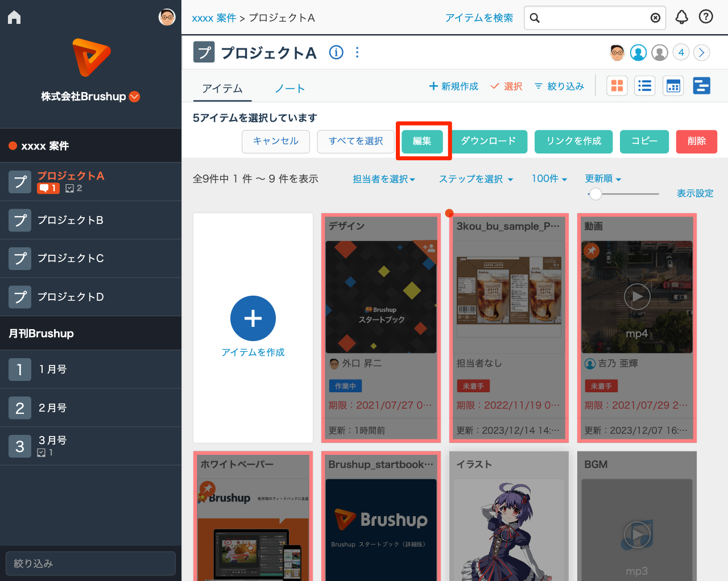The height and width of the screenshot is (581, 728).
Task: Switch to calendar view
Action: [673, 86]
